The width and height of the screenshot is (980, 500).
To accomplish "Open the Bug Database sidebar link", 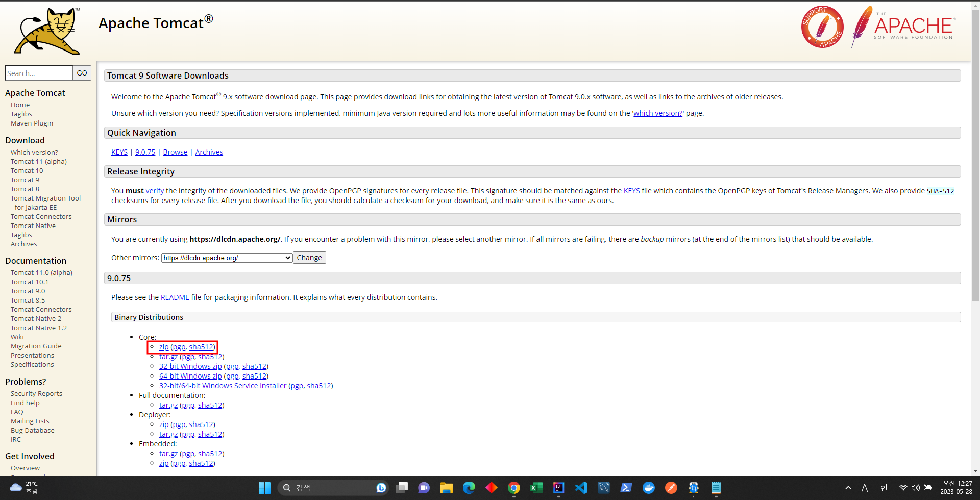I will click(x=32, y=430).
